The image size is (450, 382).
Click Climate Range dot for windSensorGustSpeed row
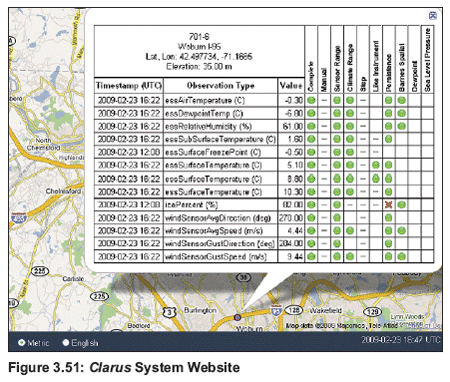(x=350, y=256)
